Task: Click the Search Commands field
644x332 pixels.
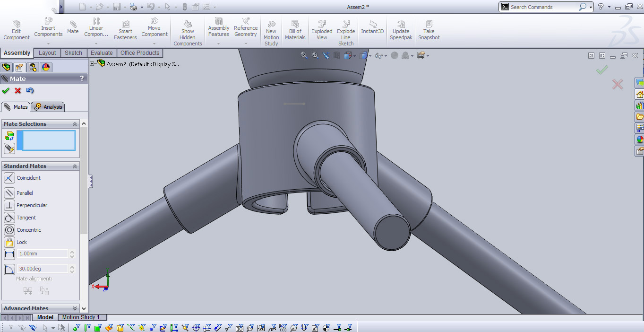Action: [543, 7]
